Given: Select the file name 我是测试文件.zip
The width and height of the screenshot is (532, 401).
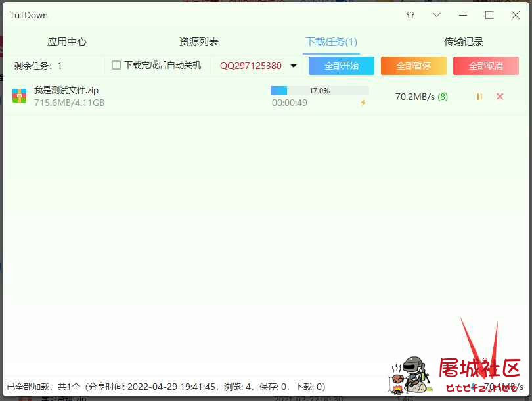Looking at the screenshot, I should point(66,90).
